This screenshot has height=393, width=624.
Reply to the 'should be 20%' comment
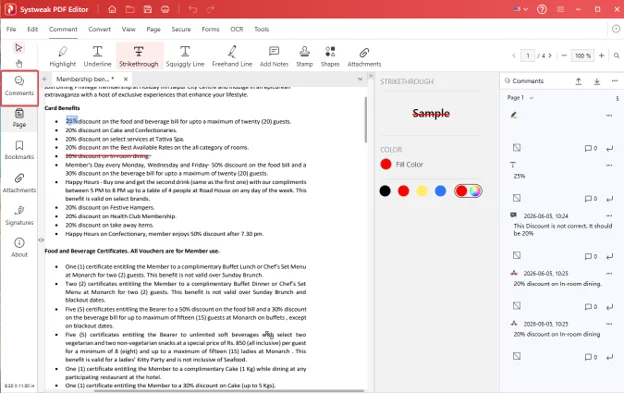pos(609,257)
